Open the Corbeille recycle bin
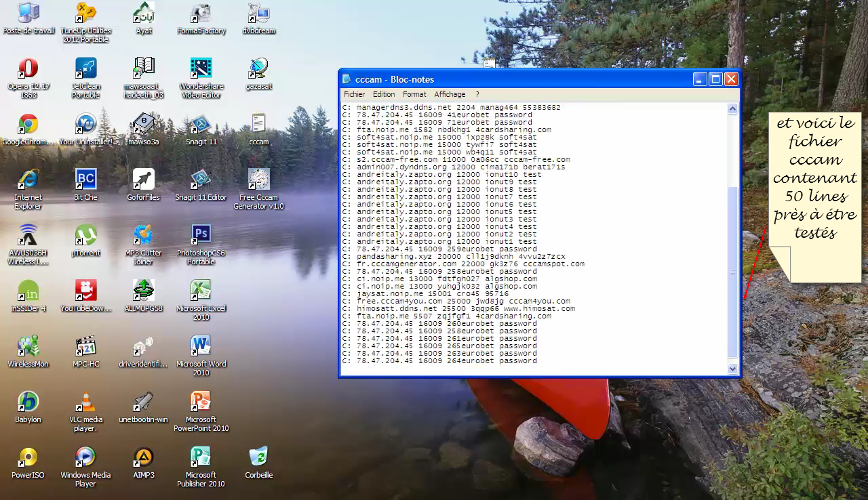Viewport: 868px width, 500px height. point(258,458)
